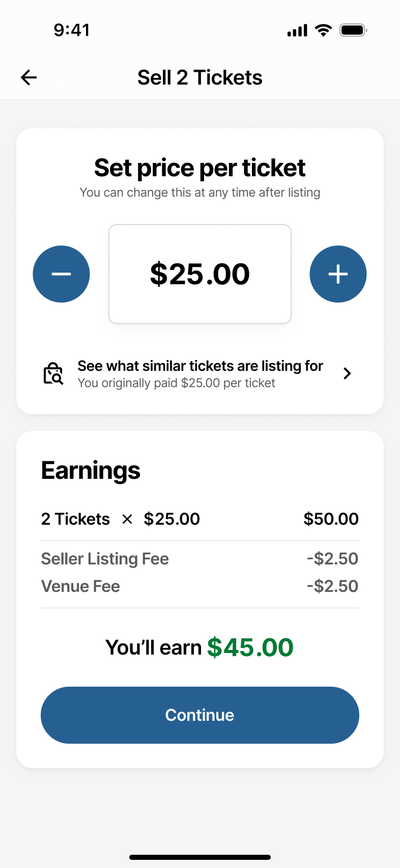Decrease ticket price with minus button
Screen dimensions: 400x868
point(62,274)
